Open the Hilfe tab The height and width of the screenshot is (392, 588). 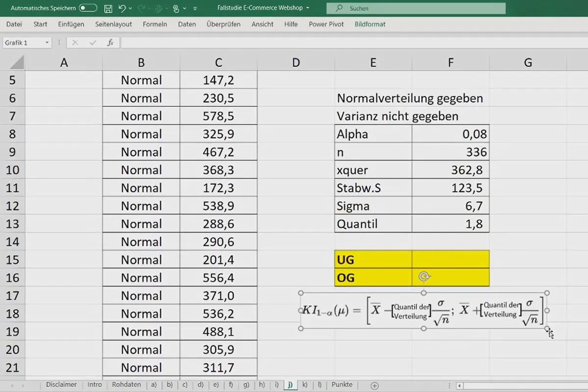pyautogui.click(x=291, y=24)
